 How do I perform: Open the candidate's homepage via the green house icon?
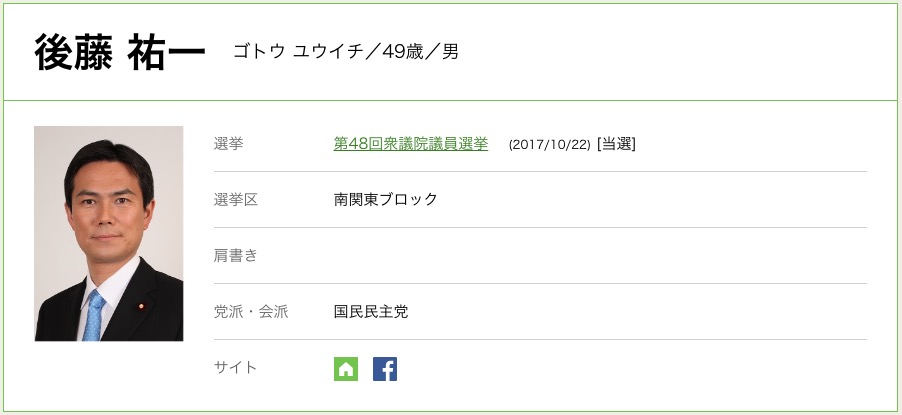pos(346,369)
